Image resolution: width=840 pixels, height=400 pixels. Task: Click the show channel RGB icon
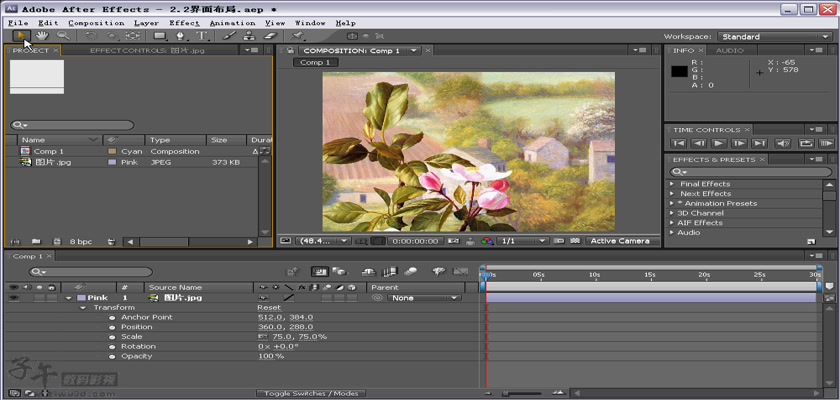pos(487,241)
